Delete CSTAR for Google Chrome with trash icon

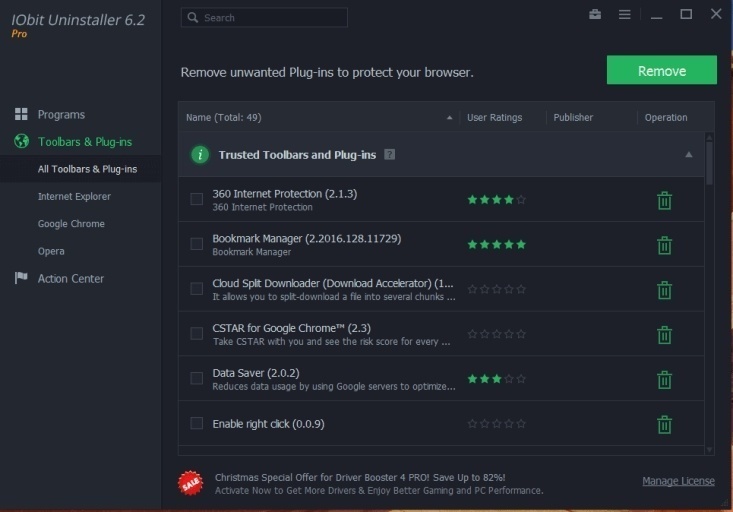point(664,335)
